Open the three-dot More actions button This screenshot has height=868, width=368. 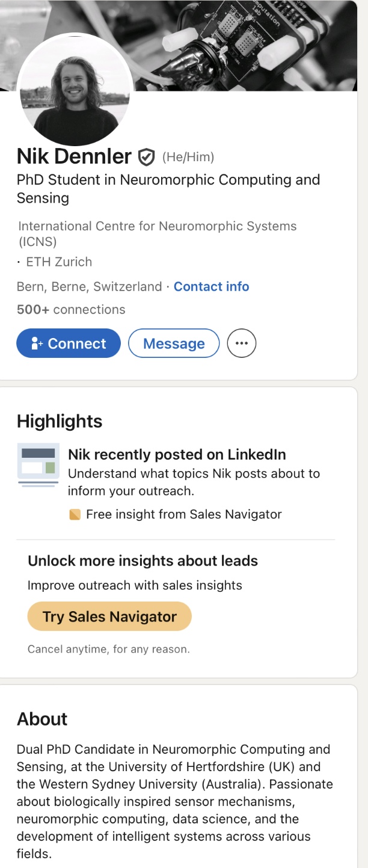coord(242,343)
